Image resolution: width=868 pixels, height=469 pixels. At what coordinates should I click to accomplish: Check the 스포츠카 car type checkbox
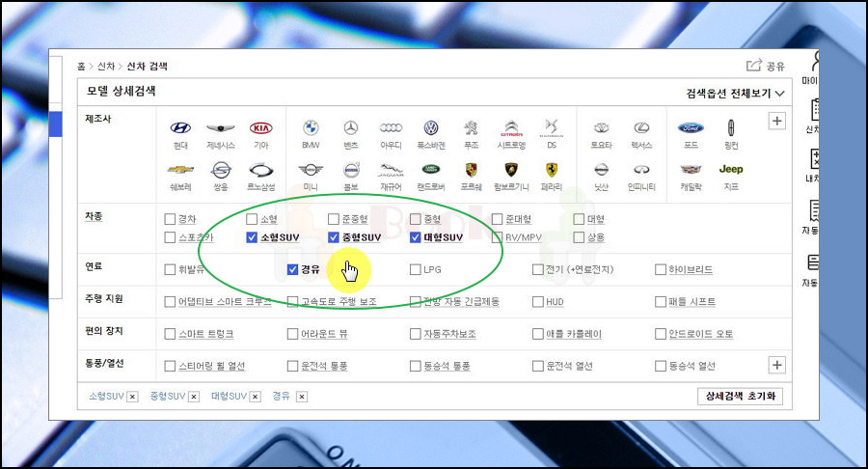pyautogui.click(x=170, y=237)
